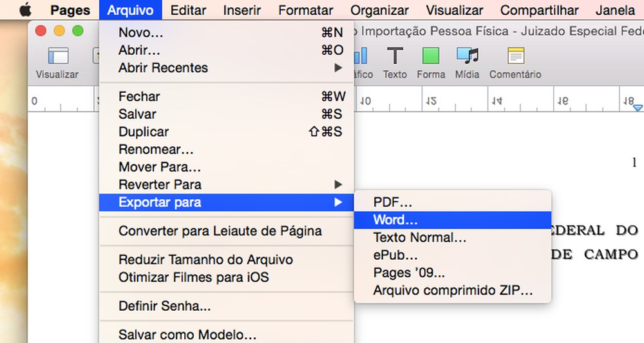
Task: Click the blue ruler indent marker
Action: [x=638, y=108]
